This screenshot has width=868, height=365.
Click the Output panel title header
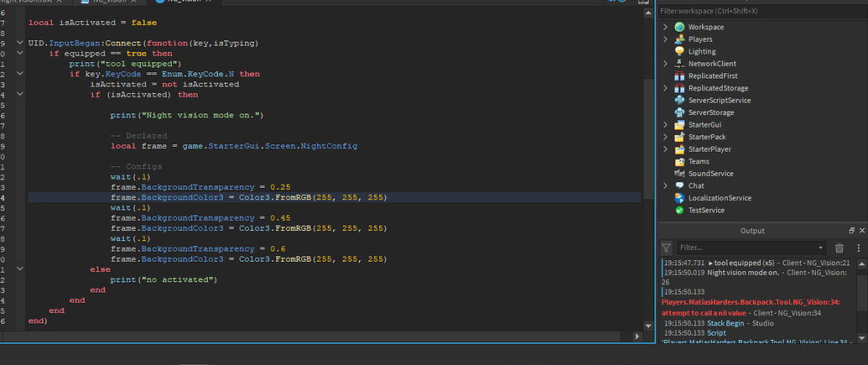point(752,231)
